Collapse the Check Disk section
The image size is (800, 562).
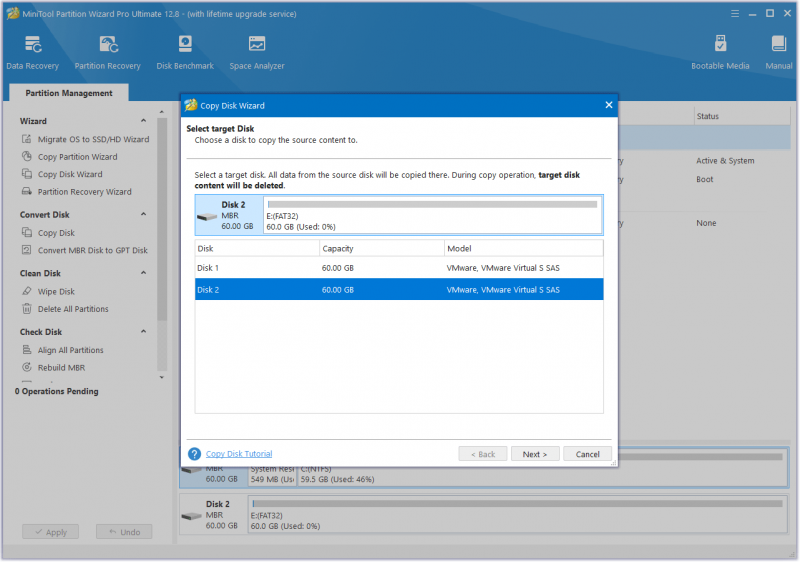(144, 331)
